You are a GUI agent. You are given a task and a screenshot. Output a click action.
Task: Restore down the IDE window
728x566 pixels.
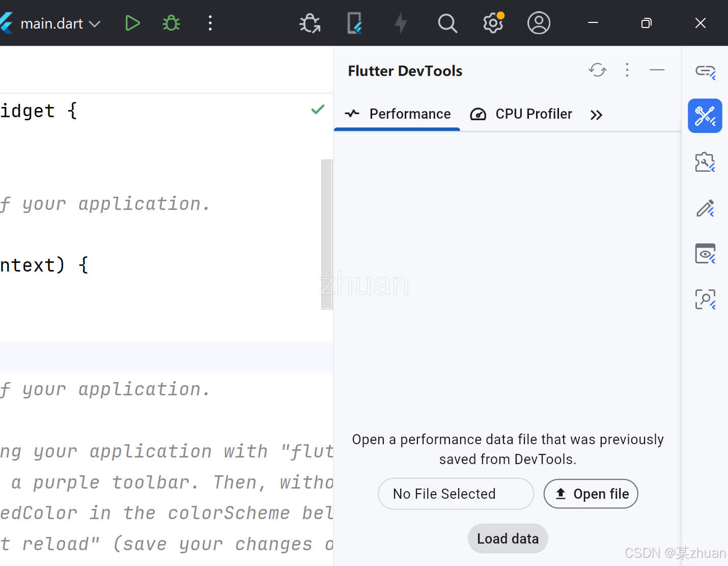[x=647, y=23]
